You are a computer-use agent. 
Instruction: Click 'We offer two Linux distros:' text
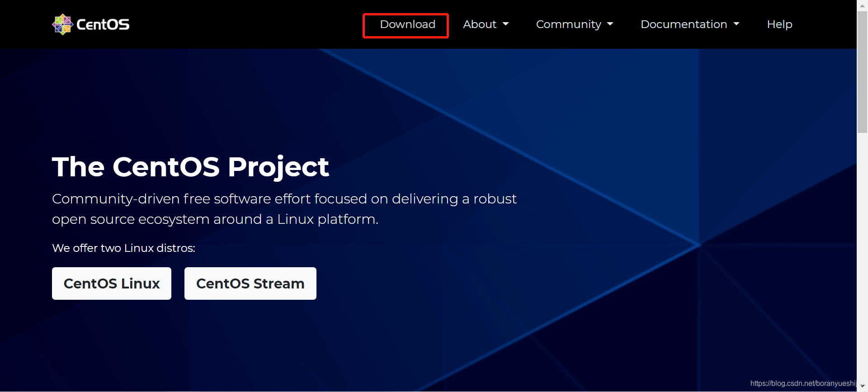[x=123, y=248]
